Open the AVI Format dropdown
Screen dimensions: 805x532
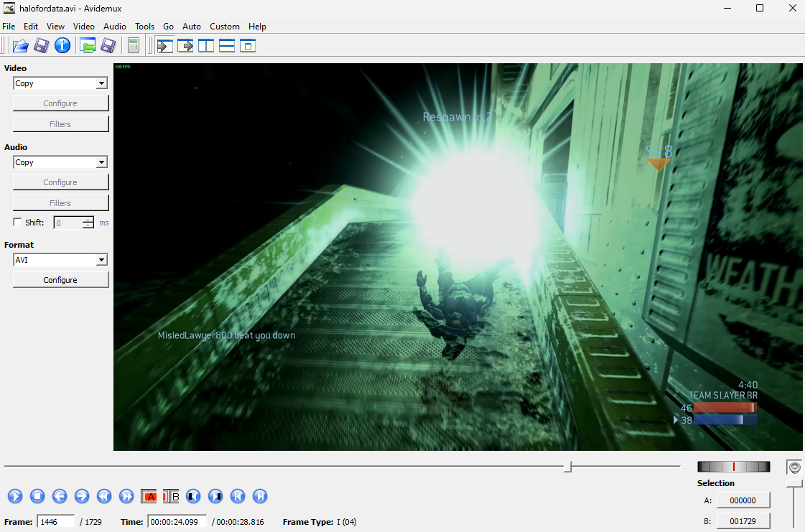pyautogui.click(x=101, y=260)
